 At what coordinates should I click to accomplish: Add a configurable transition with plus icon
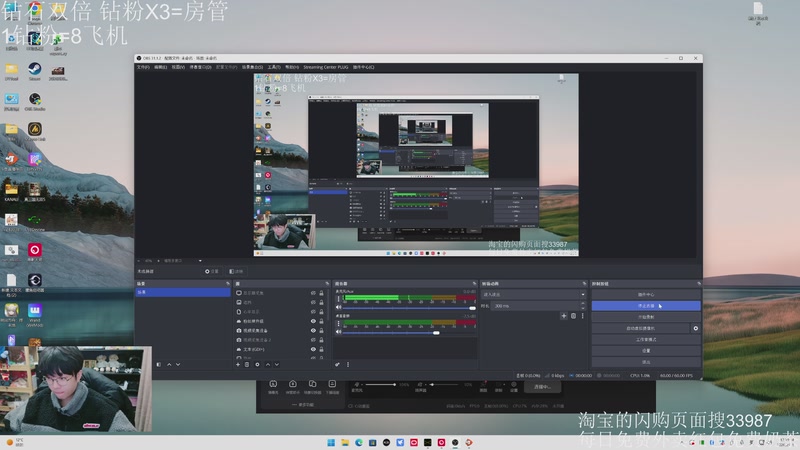(564, 316)
